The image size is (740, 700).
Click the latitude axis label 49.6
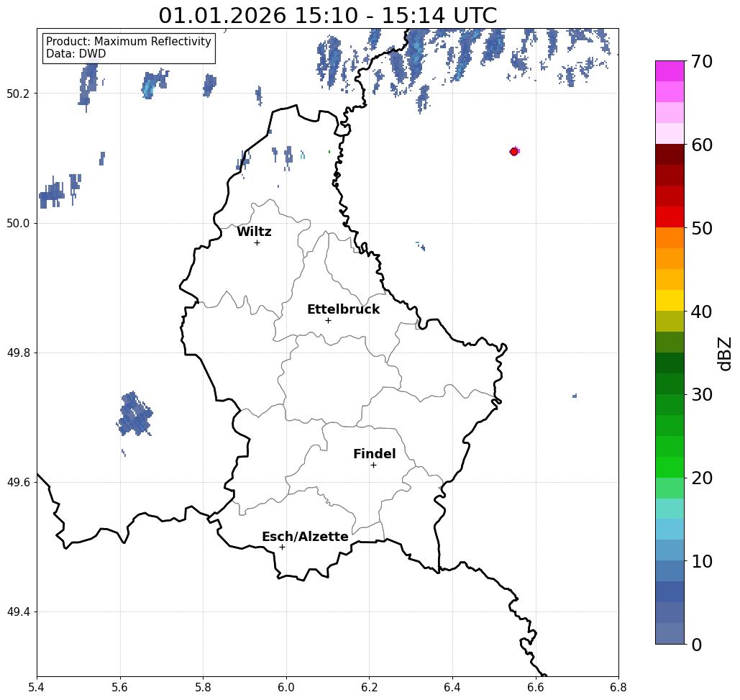click(x=17, y=483)
